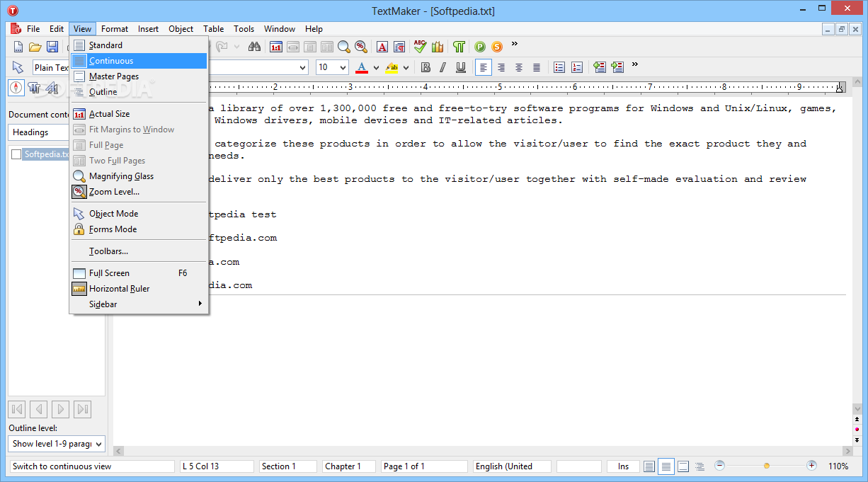Click the zoom in plus button in status bar
The image size is (868, 482).
[x=811, y=466]
